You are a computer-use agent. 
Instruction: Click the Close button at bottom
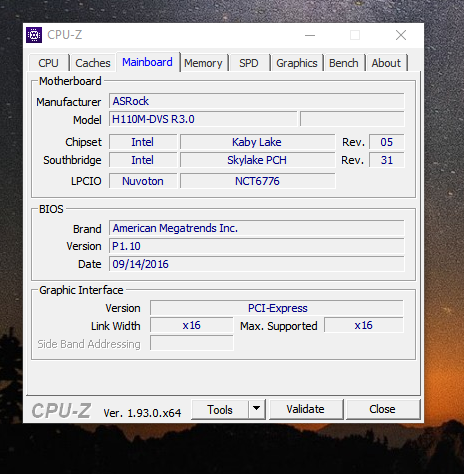tap(382, 409)
